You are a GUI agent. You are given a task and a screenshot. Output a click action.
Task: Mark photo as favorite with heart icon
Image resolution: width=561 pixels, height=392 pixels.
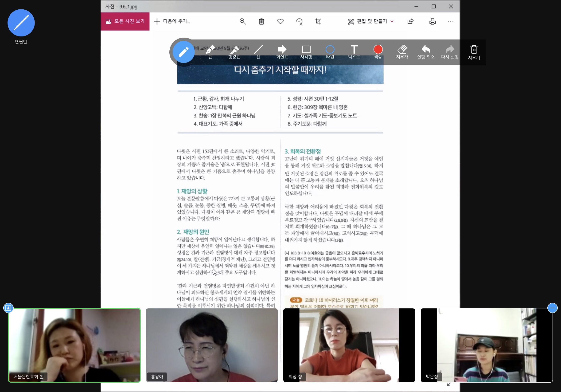click(280, 21)
